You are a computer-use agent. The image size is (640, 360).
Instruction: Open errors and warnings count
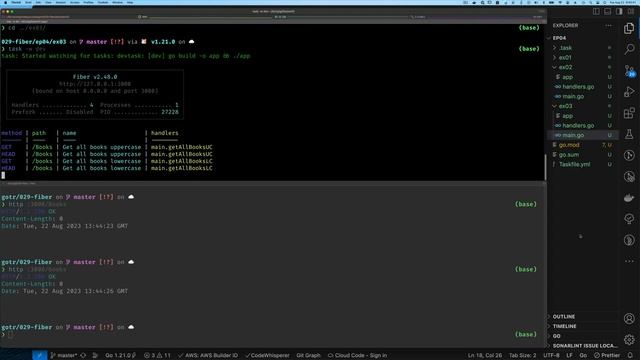tap(157, 356)
